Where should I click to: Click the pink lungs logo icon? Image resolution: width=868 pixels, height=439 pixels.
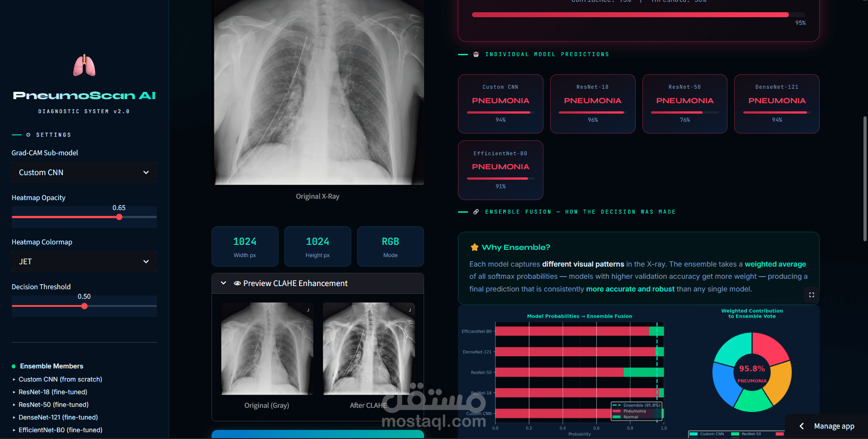(x=84, y=66)
